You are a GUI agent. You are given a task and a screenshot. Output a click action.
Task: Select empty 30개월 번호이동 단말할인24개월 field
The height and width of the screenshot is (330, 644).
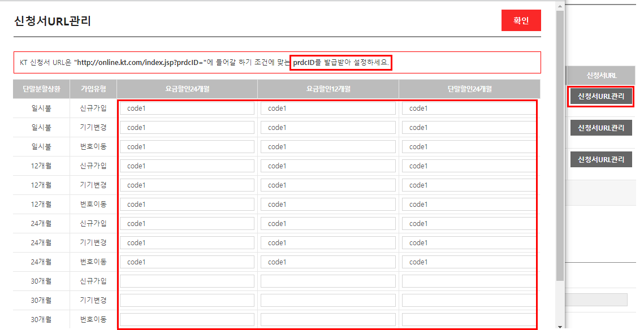tap(469, 320)
